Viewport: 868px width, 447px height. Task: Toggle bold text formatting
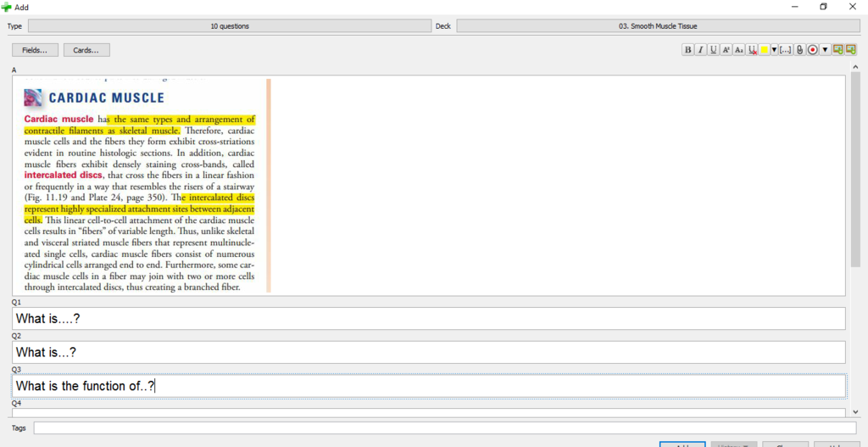tap(688, 50)
